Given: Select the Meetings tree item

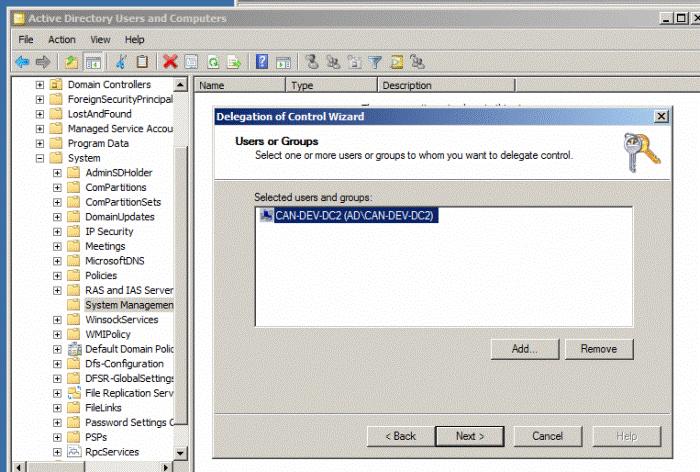Looking at the screenshot, I should 105,246.
